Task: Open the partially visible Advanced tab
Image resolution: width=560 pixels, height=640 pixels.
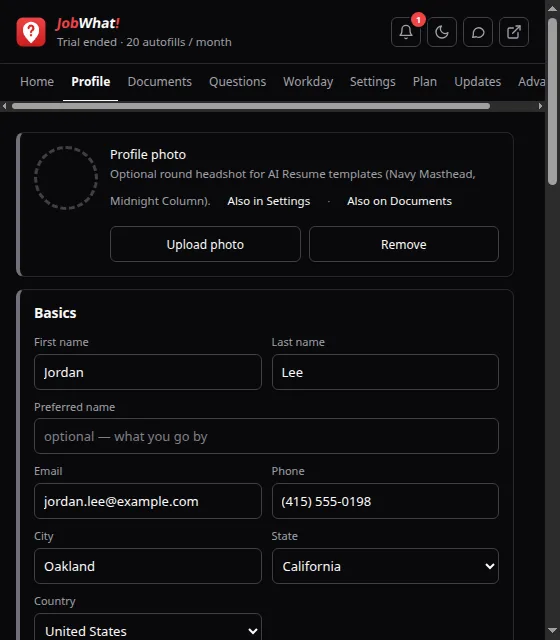Action: [x=531, y=82]
